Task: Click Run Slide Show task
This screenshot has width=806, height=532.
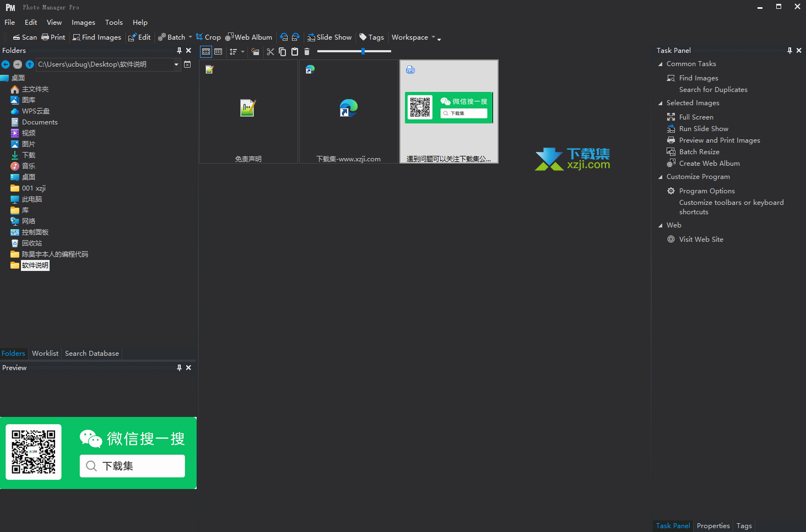Action: 704,129
